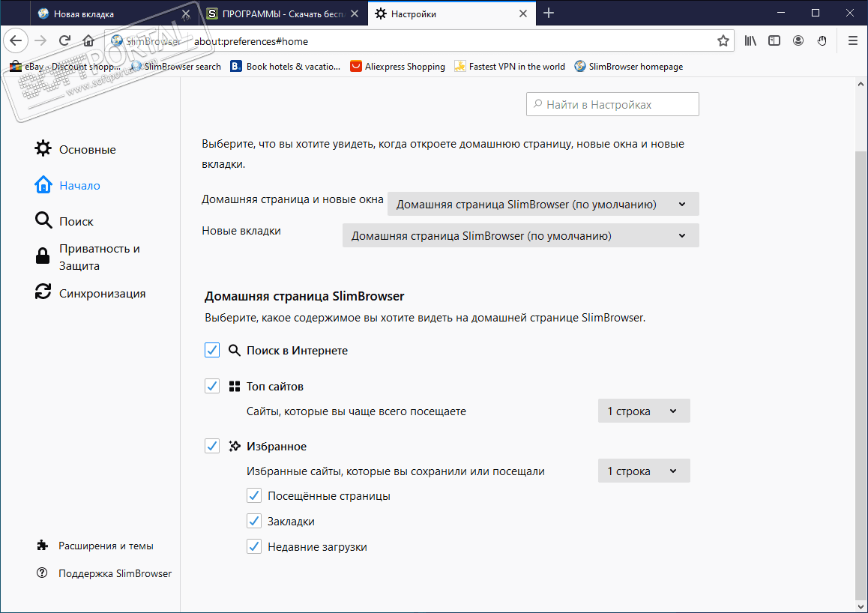The height and width of the screenshot is (613, 868).
Task: Toggle the Топ сайтов checkbox
Action: coord(212,386)
